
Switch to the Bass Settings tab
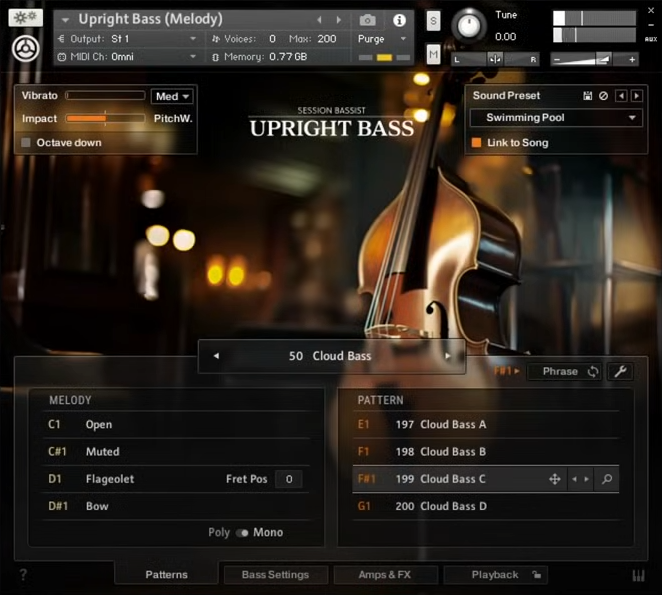(x=275, y=575)
